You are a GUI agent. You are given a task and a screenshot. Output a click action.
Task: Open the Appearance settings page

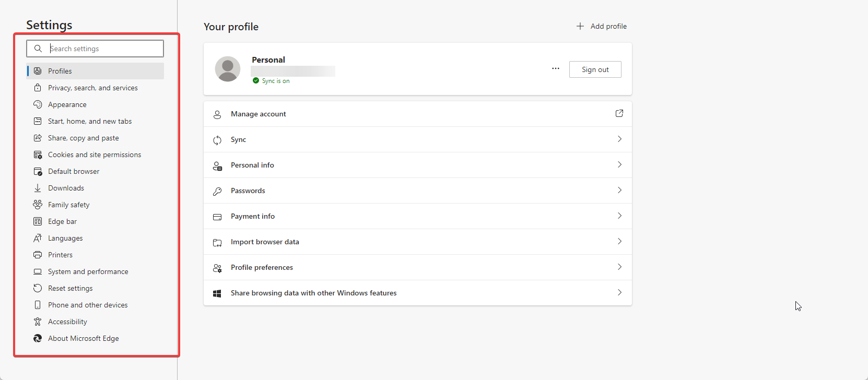point(95,104)
